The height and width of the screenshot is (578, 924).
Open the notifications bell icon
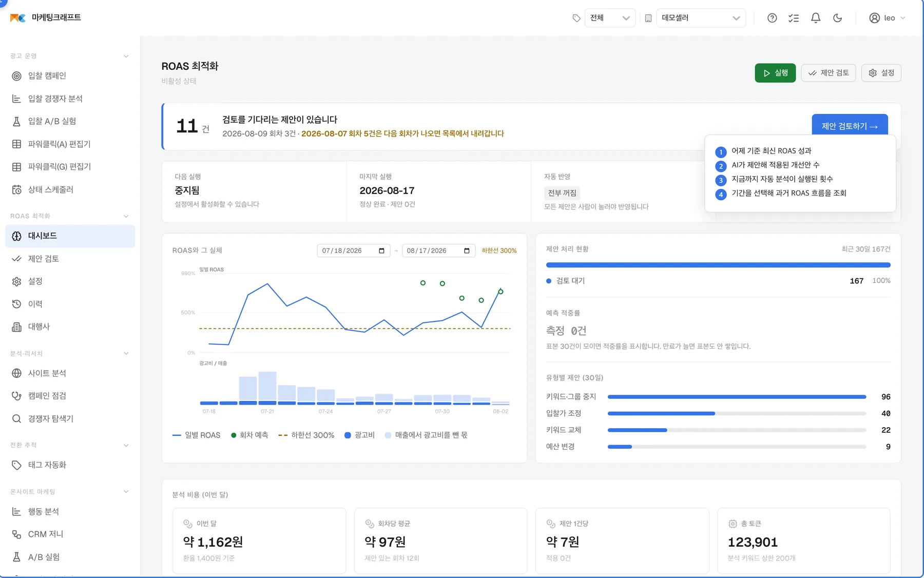816,18
